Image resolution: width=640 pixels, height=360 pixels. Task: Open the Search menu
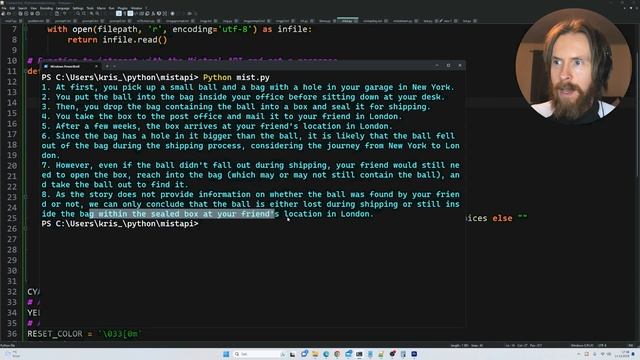point(22,8)
